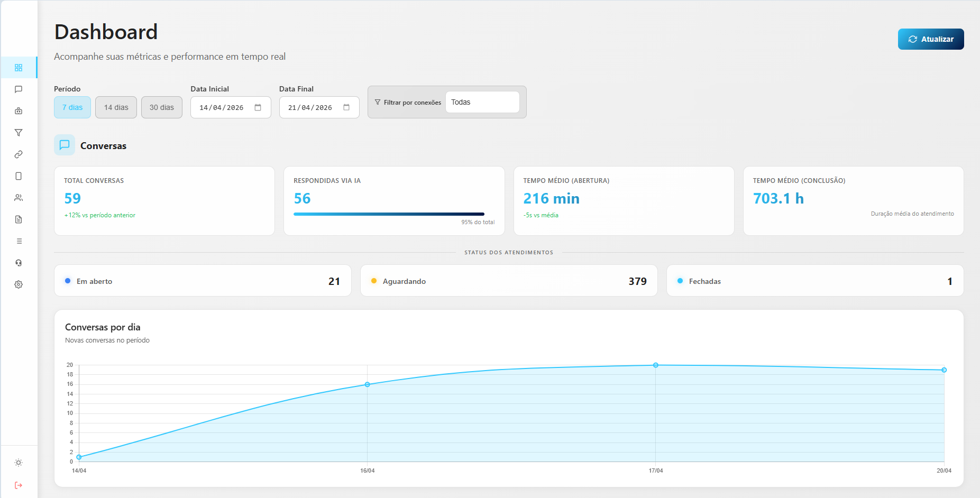The image size is (980, 498).
Task: Open the list lines sidebar icon
Action: point(19,241)
